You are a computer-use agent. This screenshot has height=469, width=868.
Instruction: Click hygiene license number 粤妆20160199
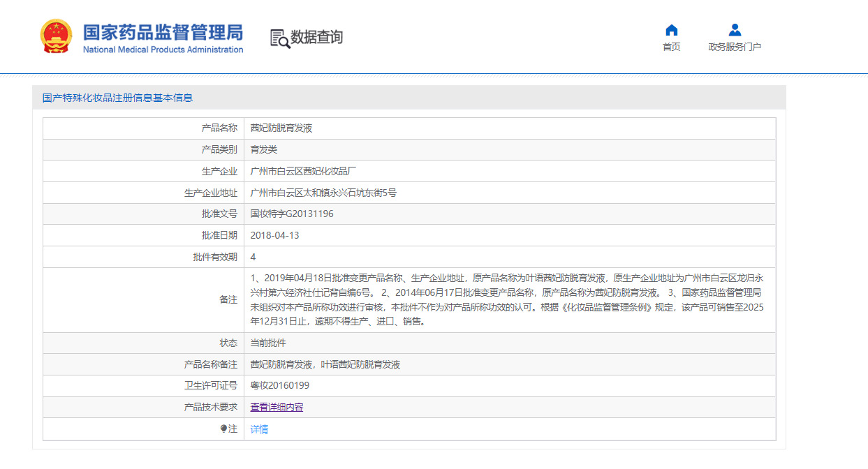(279, 385)
